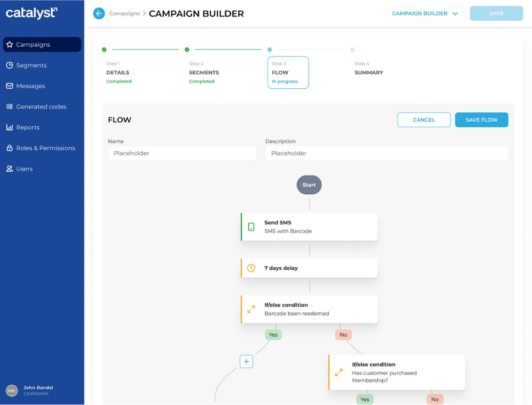
Task: Click the clock icon on 7 days delay
Action: (251, 268)
